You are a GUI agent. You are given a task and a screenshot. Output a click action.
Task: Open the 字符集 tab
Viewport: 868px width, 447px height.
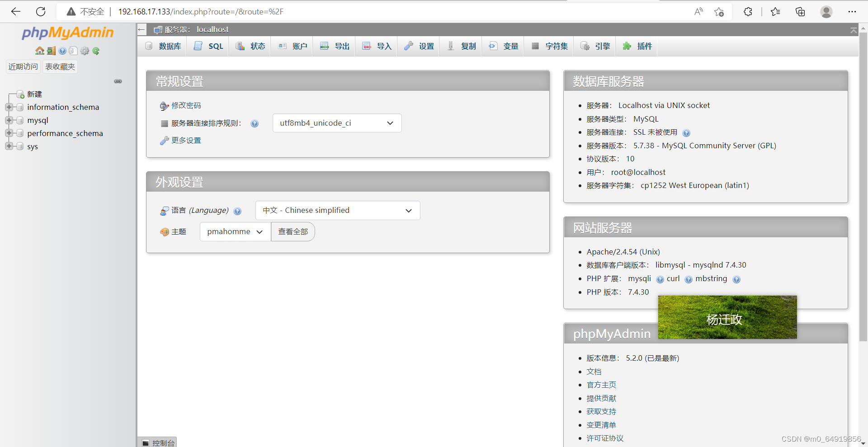click(549, 46)
